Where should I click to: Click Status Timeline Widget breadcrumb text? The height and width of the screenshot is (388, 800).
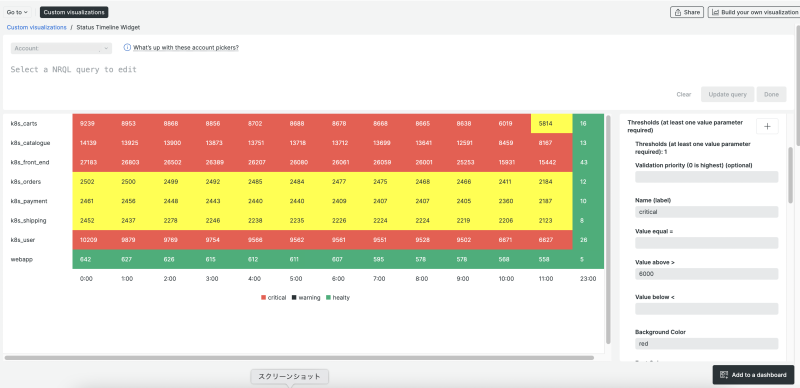pos(108,28)
